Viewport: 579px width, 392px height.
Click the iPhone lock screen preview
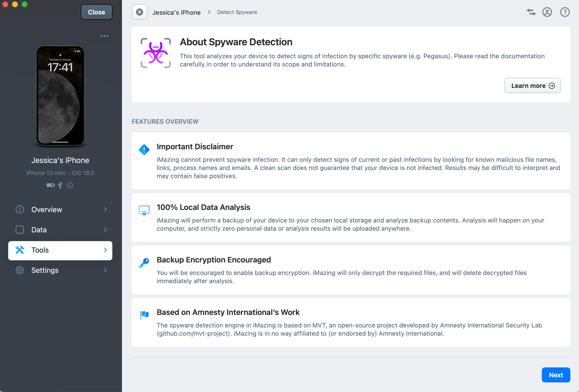(60, 96)
